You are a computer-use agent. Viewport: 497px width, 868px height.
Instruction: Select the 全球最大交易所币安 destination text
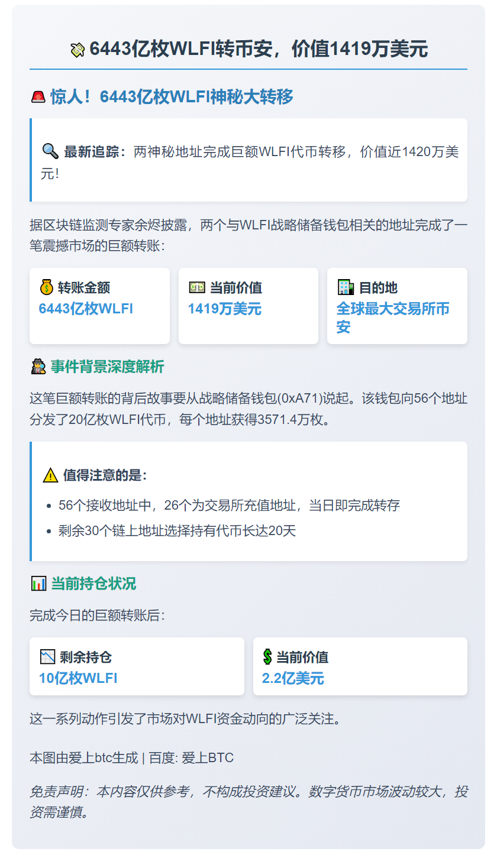(392, 318)
